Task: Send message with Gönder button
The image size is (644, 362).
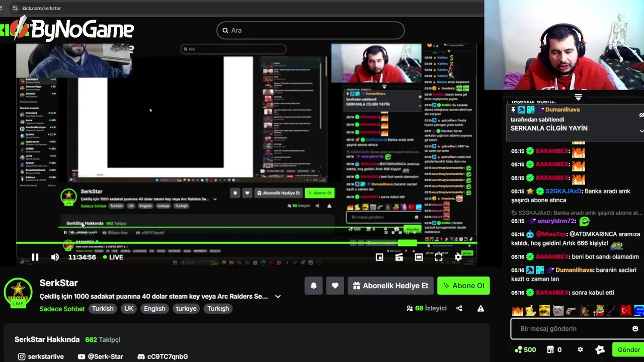Action: 628,349
